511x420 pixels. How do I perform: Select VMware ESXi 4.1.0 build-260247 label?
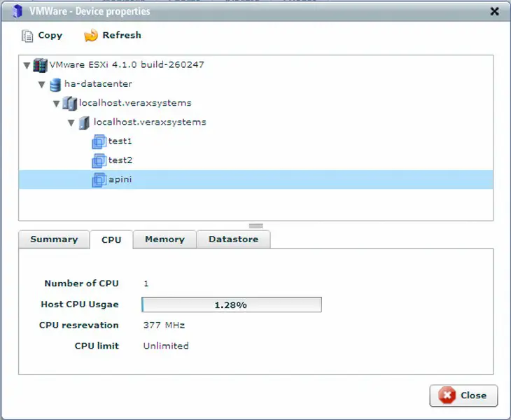click(127, 64)
